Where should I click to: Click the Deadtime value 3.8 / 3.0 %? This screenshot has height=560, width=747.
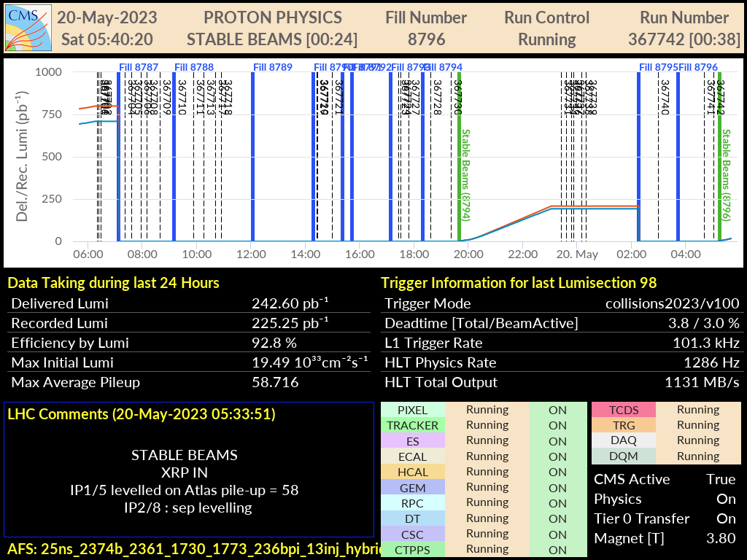(x=704, y=323)
